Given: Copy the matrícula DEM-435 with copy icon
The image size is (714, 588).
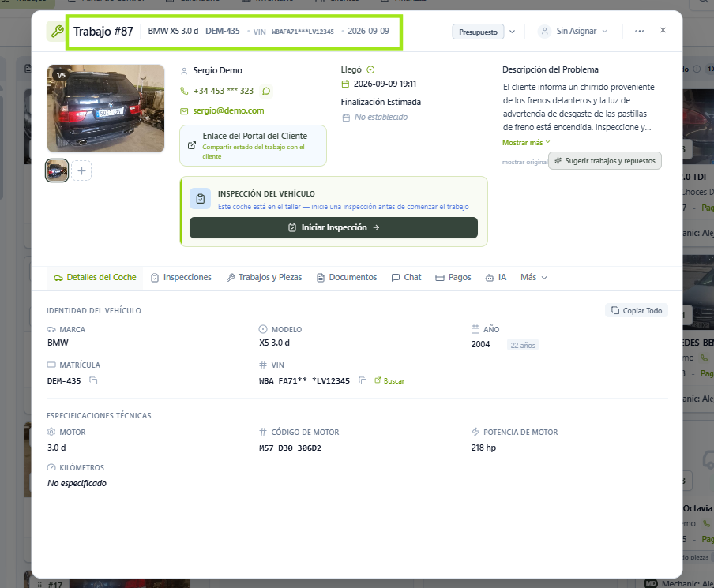Looking at the screenshot, I should [x=93, y=380].
